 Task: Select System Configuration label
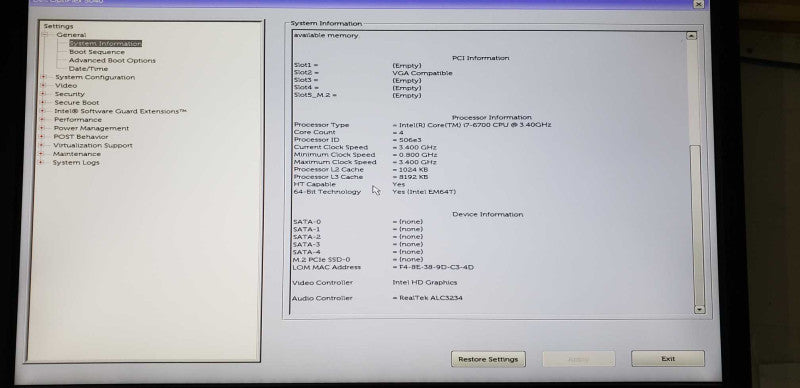(x=95, y=77)
